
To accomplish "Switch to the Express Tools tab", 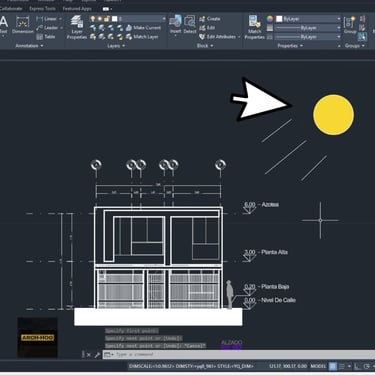I will [42, 9].
